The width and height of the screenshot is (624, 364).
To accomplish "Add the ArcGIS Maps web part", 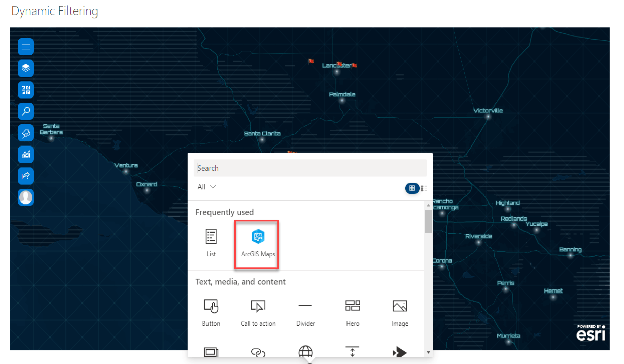I will [258, 244].
